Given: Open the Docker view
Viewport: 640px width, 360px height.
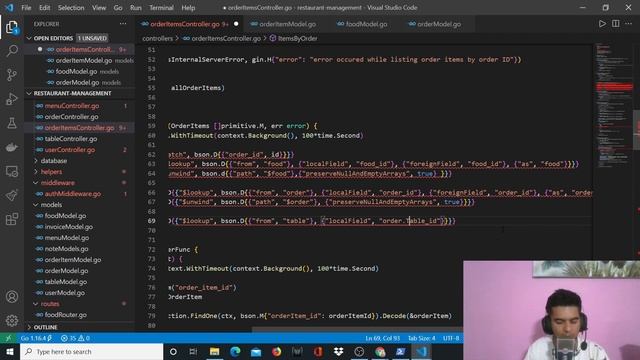Looking at the screenshot, I should (12, 147).
